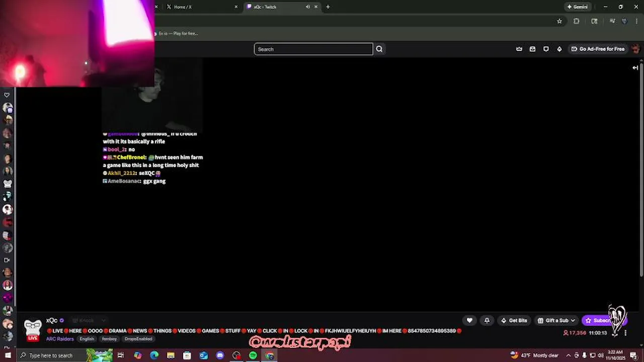Click the Get Bits diamond icon in header
644x362 pixels.
coord(559,49)
